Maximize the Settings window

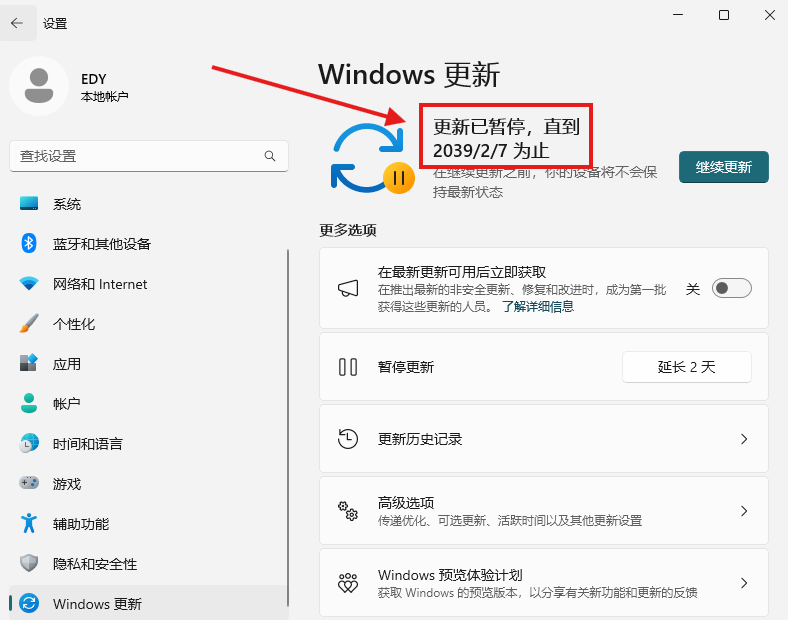coord(724,15)
